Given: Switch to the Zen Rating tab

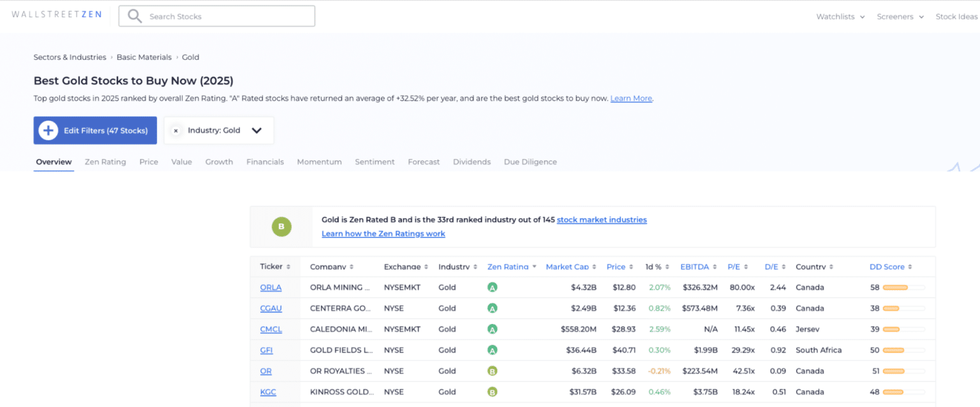Looking at the screenshot, I should 105,162.
